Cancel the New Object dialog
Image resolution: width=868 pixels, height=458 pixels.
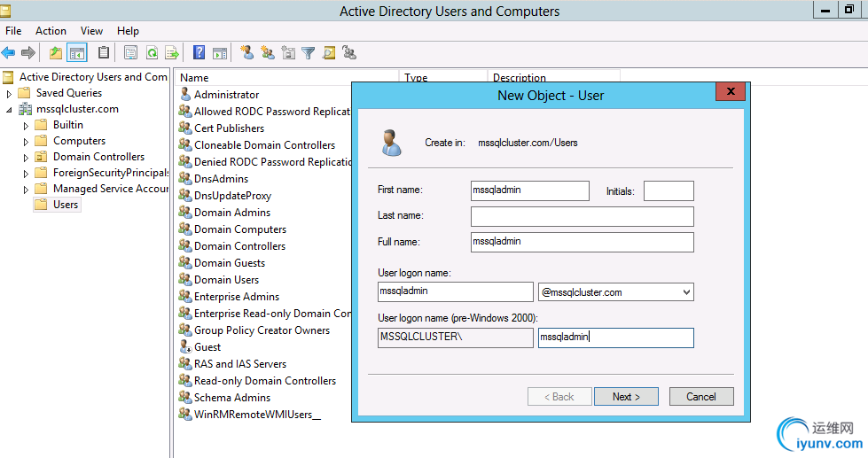[700, 396]
